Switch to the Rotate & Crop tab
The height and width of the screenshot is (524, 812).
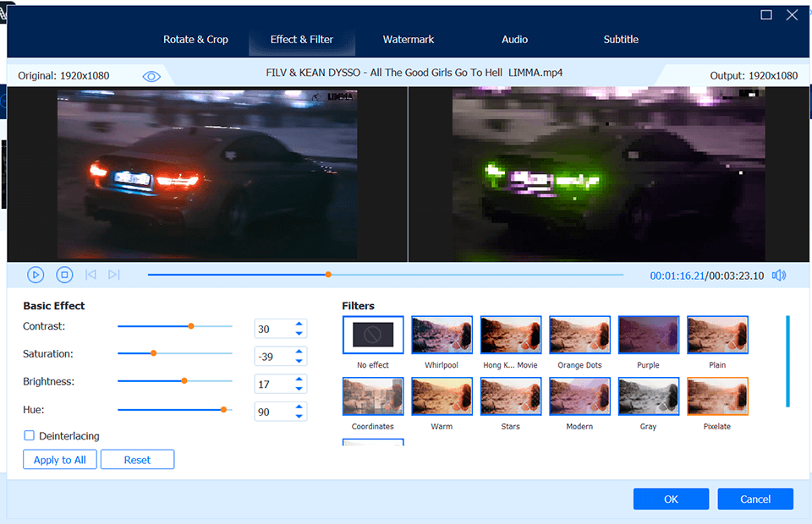(195, 39)
